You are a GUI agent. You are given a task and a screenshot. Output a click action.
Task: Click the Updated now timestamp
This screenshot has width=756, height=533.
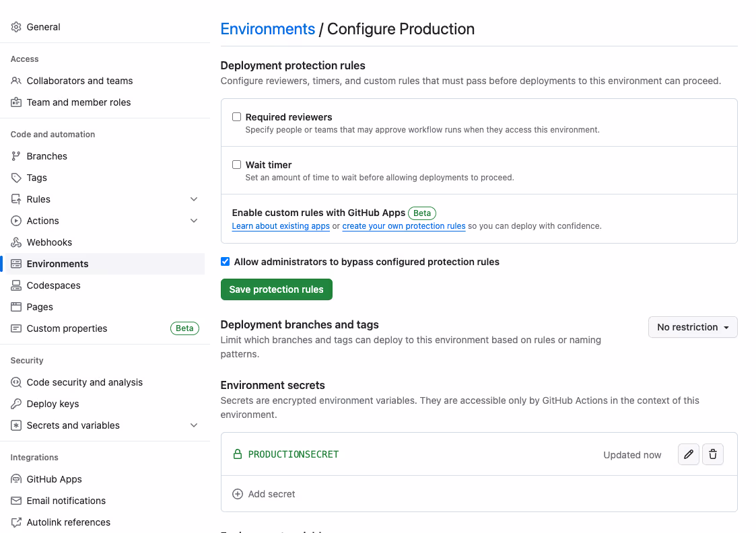(x=632, y=455)
